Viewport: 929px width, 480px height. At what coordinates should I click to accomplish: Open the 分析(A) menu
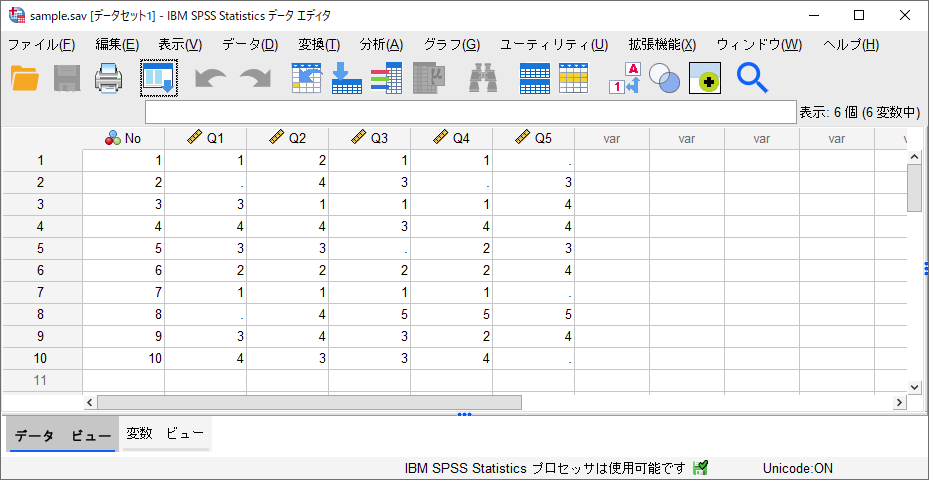click(381, 44)
